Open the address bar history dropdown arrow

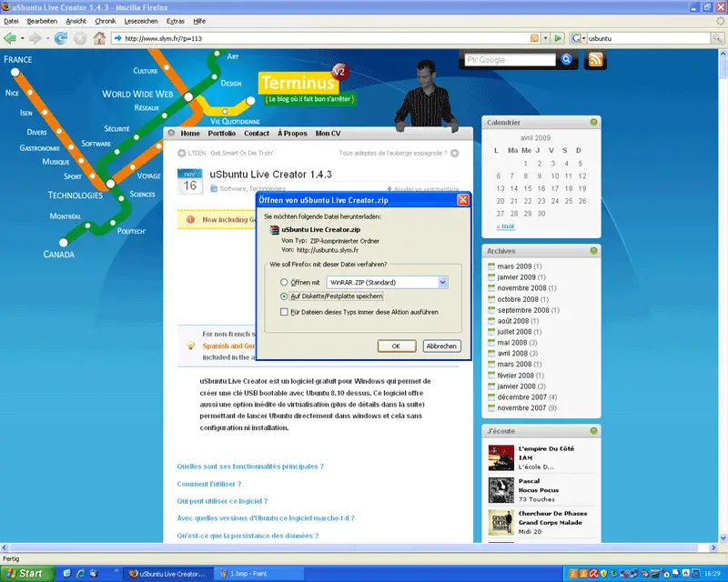click(x=546, y=38)
